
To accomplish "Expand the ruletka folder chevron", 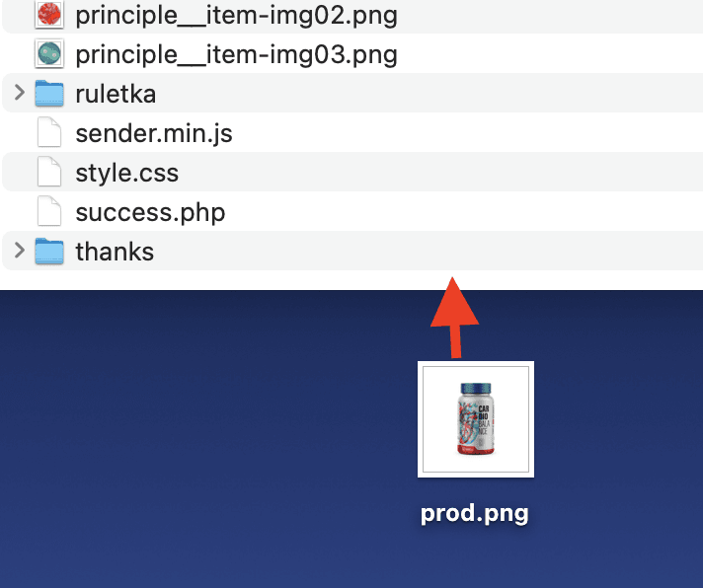I will pyautogui.click(x=20, y=93).
